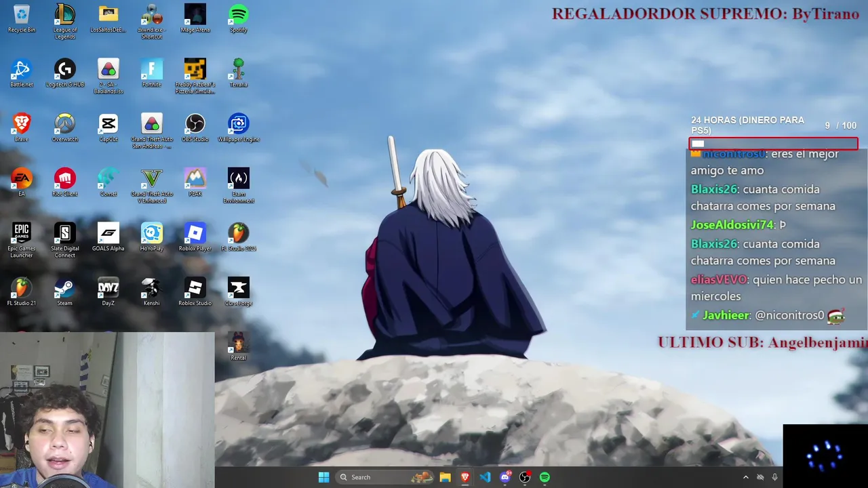Launch League of Legends from the desktop

(65, 22)
